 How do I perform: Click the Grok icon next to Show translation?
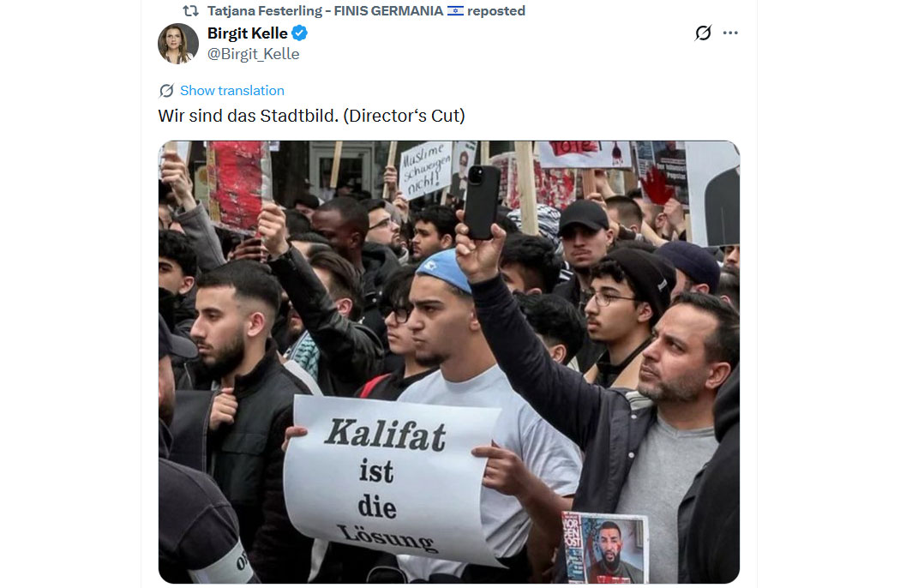(166, 91)
